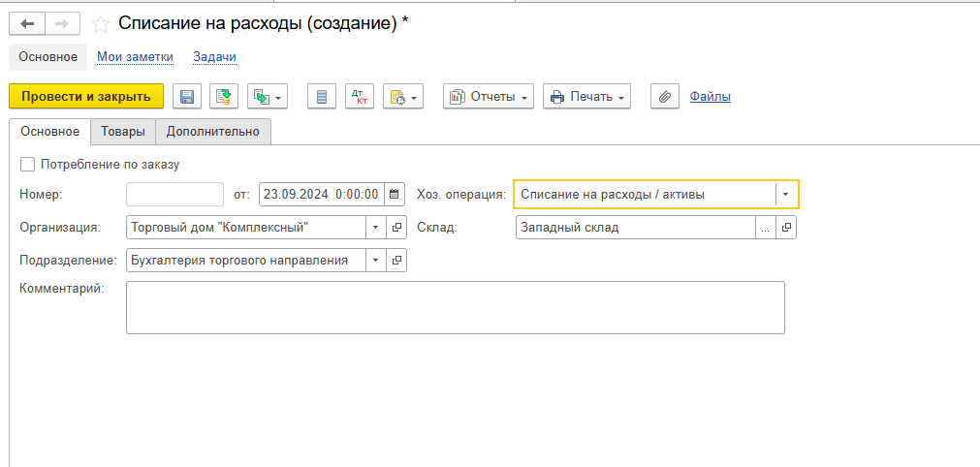Enable the Потребление по заказу checkbox

(27, 165)
